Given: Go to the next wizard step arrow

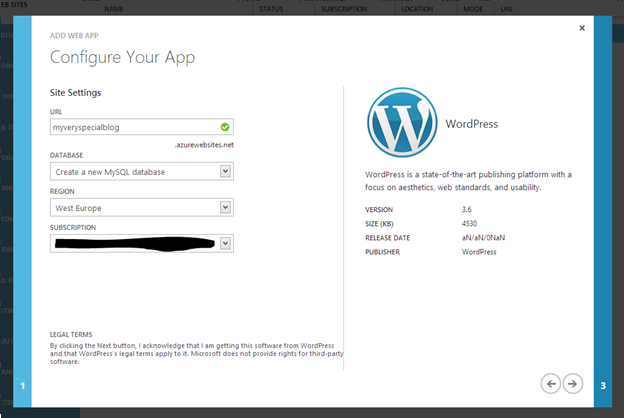Looking at the screenshot, I should point(573,384).
